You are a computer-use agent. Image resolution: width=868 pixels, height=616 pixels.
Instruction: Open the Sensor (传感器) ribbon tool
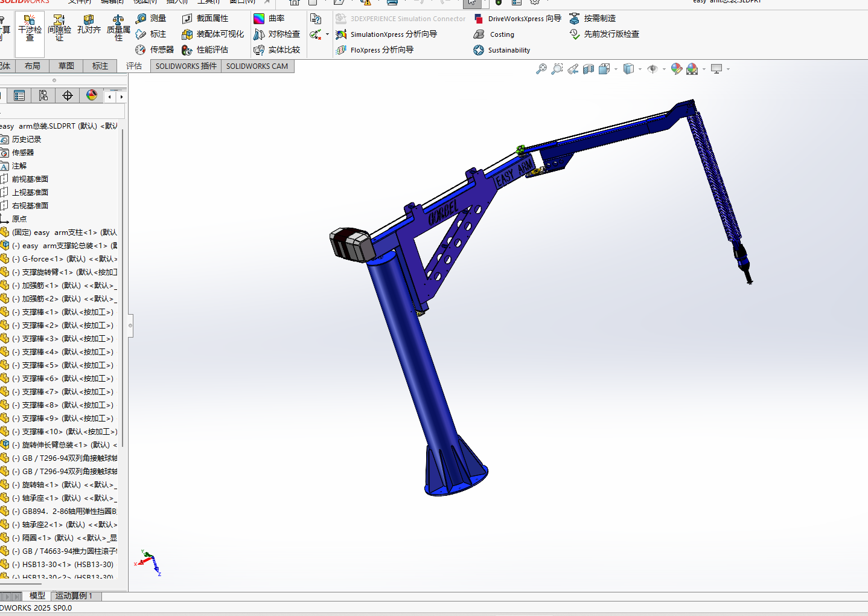coord(155,50)
